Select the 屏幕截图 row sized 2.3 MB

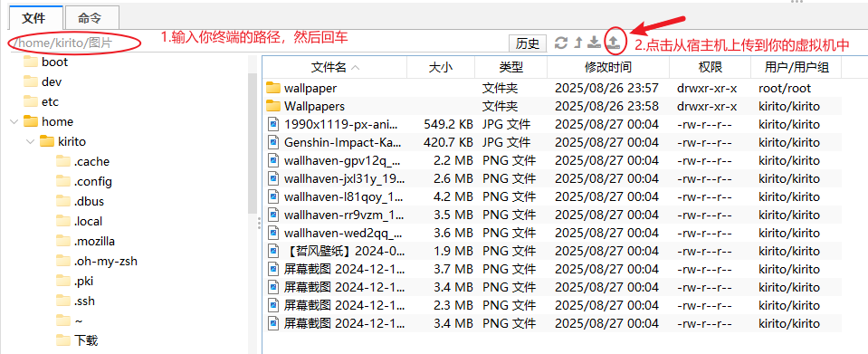click(x=552, y=305)
